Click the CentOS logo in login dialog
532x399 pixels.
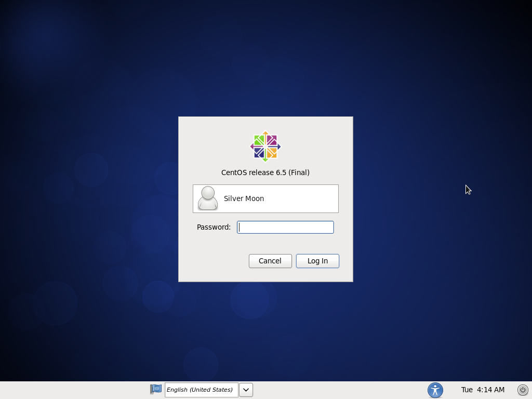point(265,147)
